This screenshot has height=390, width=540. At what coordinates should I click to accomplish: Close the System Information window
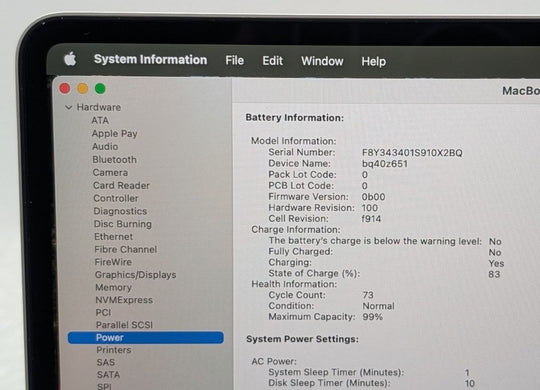point(65,89)
